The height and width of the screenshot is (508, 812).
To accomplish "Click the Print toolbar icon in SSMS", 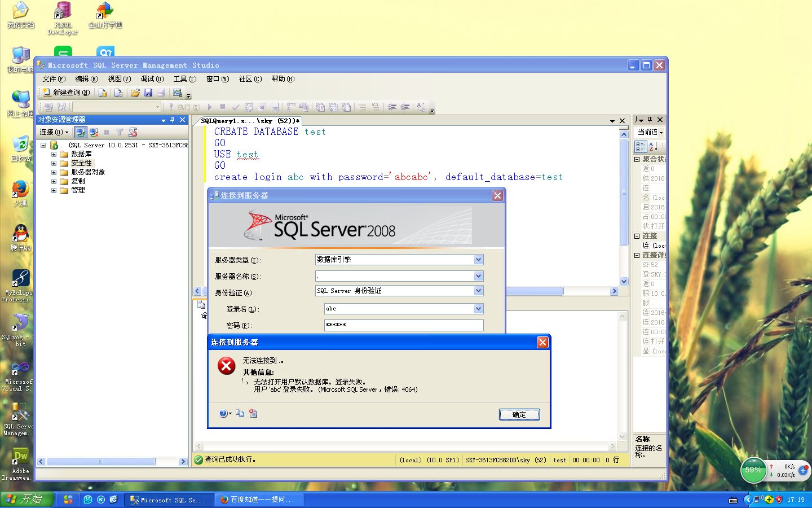I will click(161, 93).
